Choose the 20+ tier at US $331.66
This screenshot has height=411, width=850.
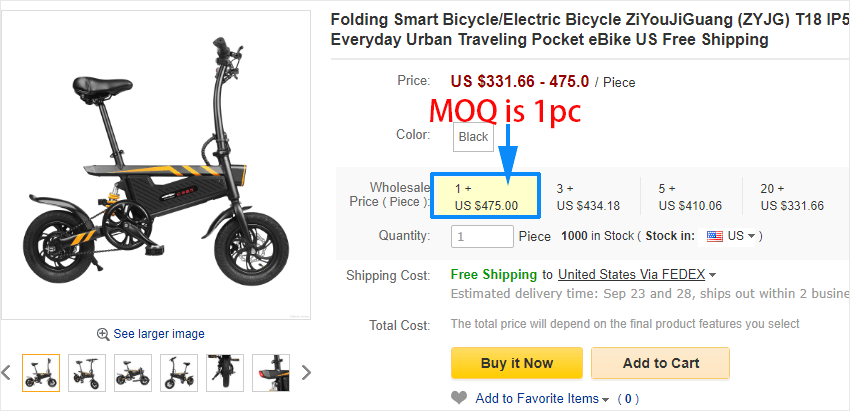point(792,197)
